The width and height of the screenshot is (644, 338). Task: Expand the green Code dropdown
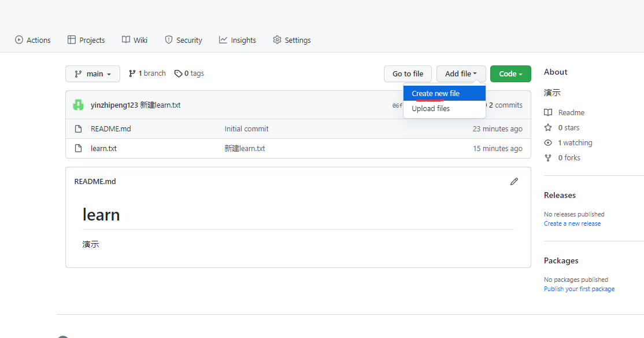[x=510, y=74]
